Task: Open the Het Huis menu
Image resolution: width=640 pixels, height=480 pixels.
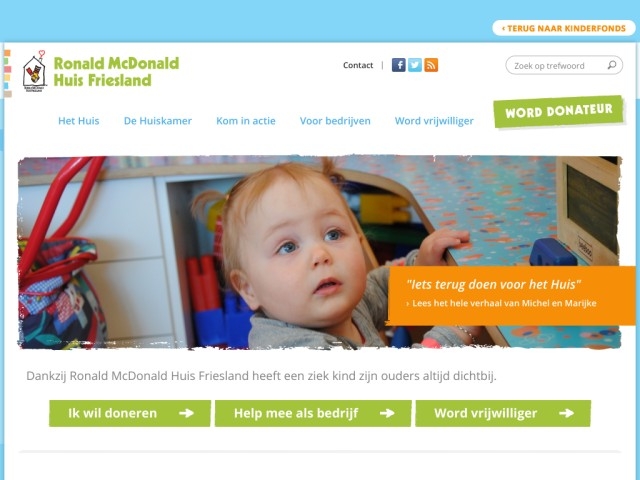Action: 79,121
